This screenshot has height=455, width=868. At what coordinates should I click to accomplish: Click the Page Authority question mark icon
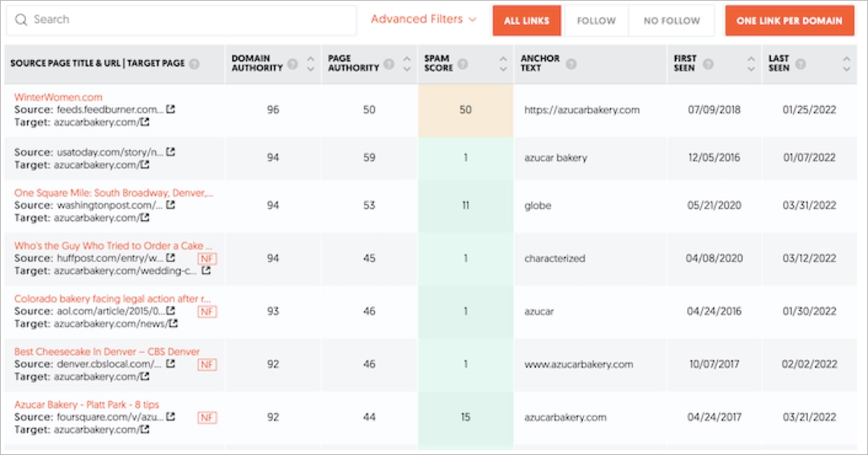tap(389, 63)
